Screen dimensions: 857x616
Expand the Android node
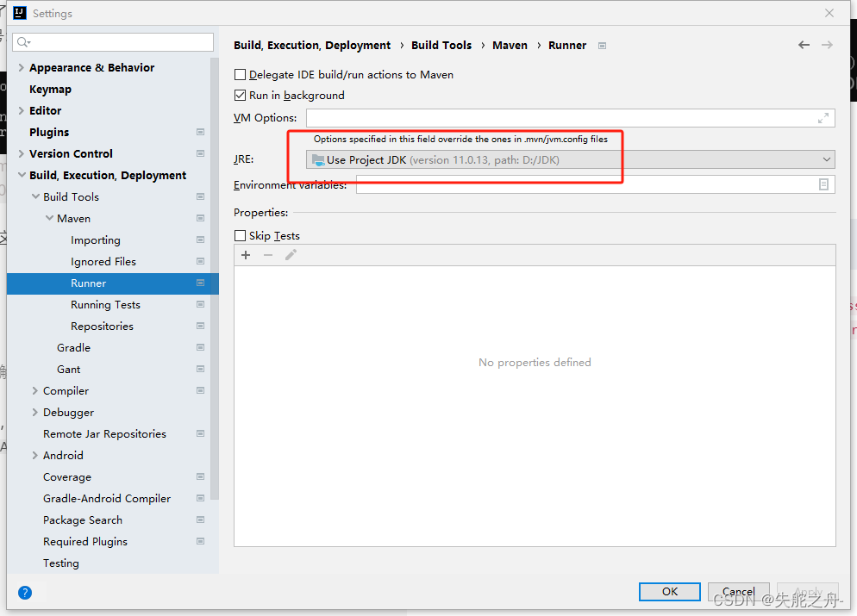pos(35,456)
